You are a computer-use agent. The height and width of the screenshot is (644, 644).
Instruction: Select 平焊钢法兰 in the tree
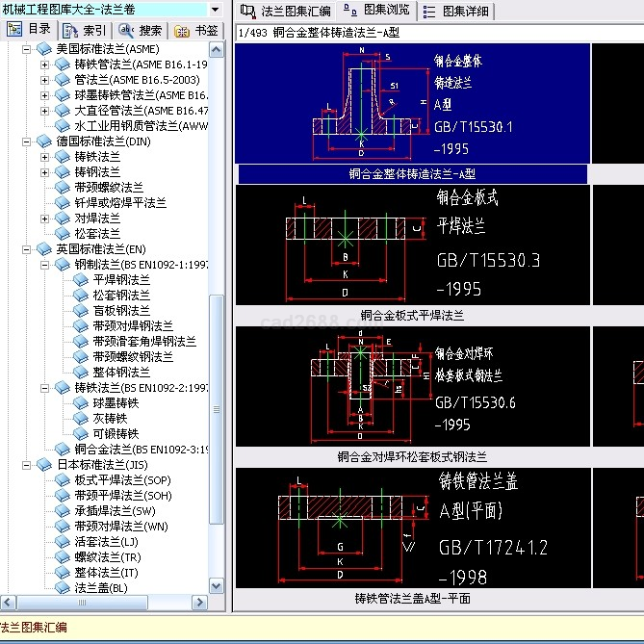(121, 280)
